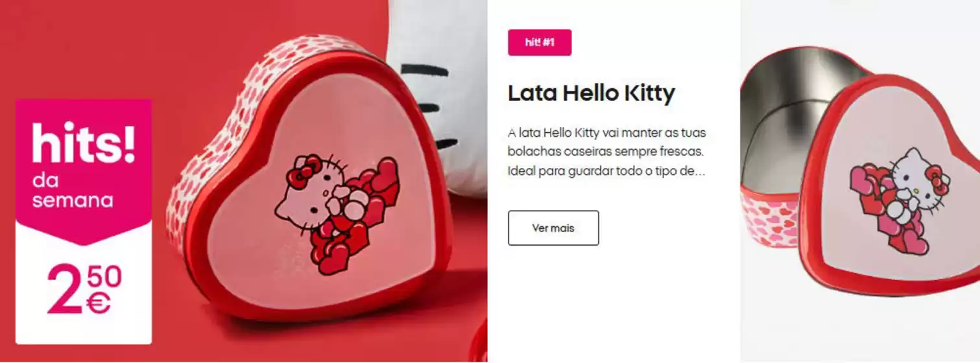This screenshot has width=980, height=363.
Task: Select the pink hit! #1 badge
Action: [x=540, y=43]
